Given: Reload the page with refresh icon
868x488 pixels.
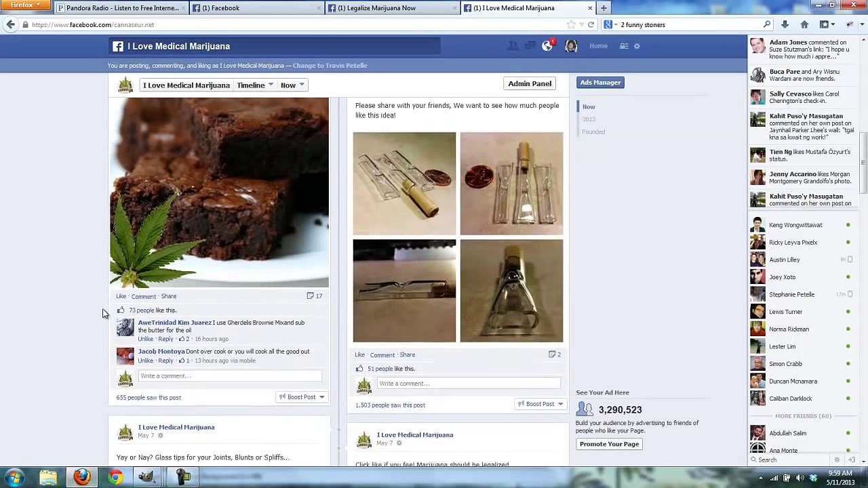Looking at the screenshot, I should click(591, 24).
